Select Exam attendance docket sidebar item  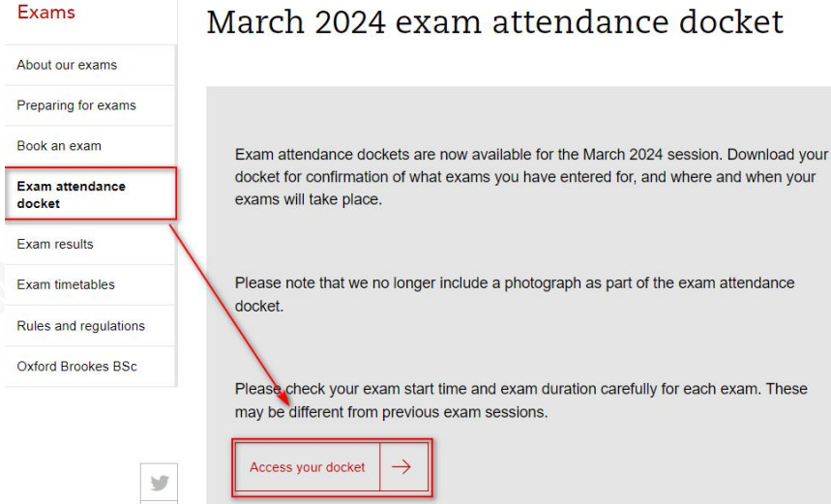[x=72, y=194]
